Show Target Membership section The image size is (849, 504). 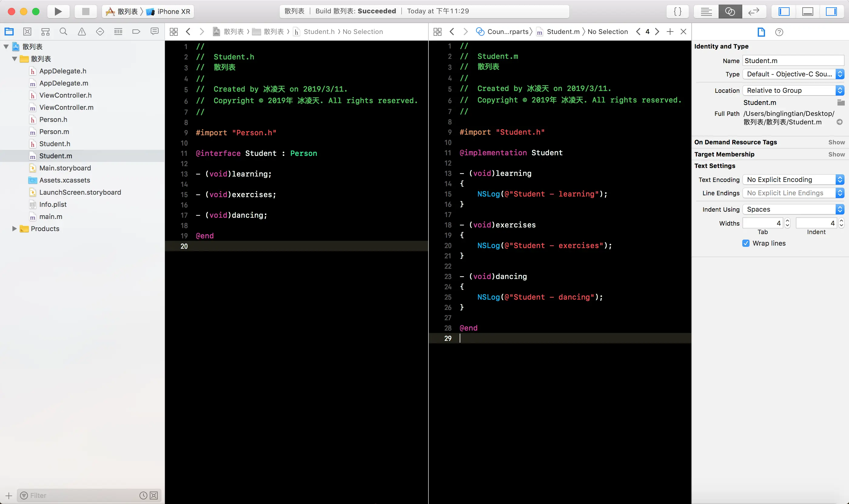pyautogui.click(x=836, y=154)
